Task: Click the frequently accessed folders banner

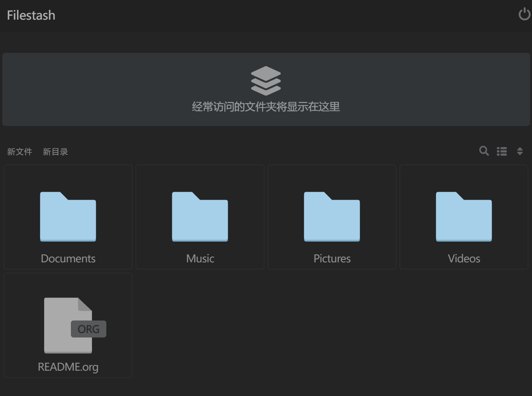Action: [x=266, y=89]
